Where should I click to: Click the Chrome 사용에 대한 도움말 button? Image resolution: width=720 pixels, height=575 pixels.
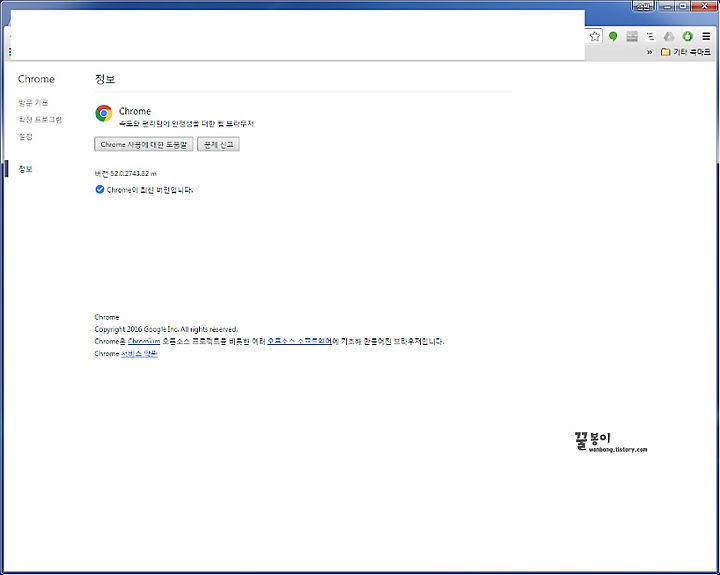[144, 144]
